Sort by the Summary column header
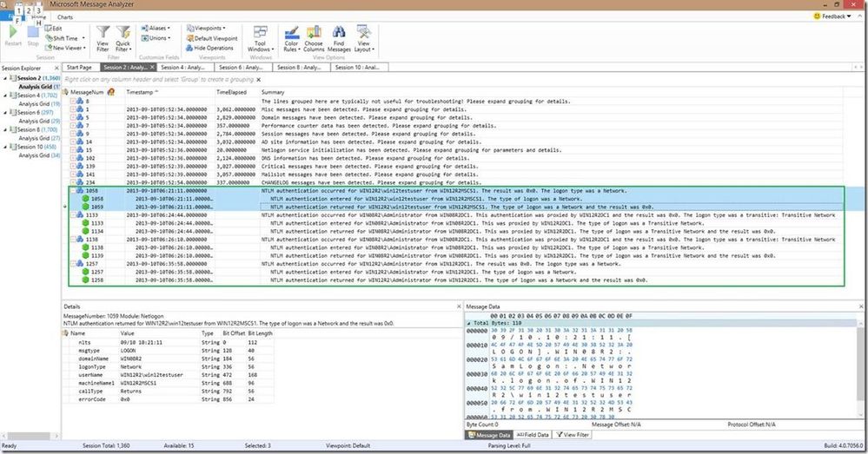The width and height of the screenshot is (868, 454). click(x=551, y=92)
